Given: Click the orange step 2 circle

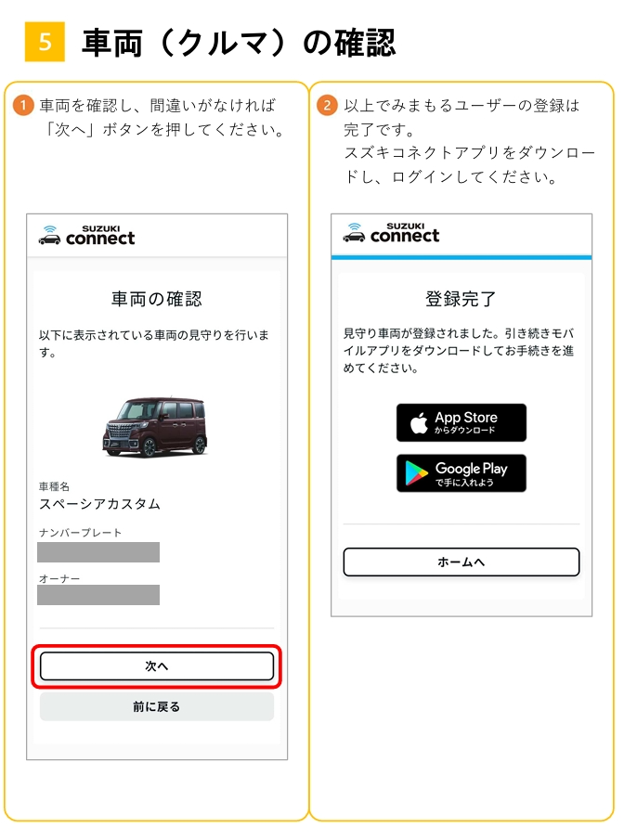Looking at the screenshot, I should coord(327,106).
